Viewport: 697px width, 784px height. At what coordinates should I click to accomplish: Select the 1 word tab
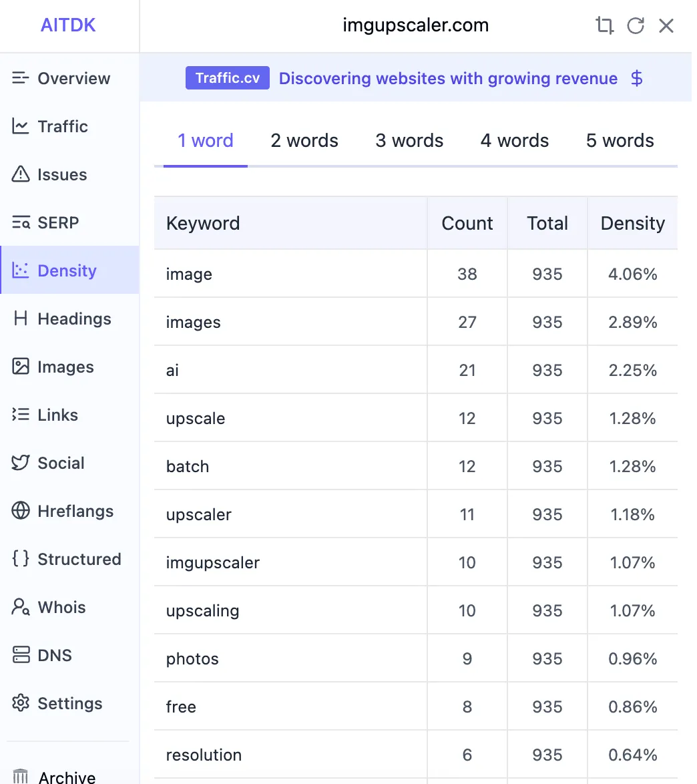206,140
